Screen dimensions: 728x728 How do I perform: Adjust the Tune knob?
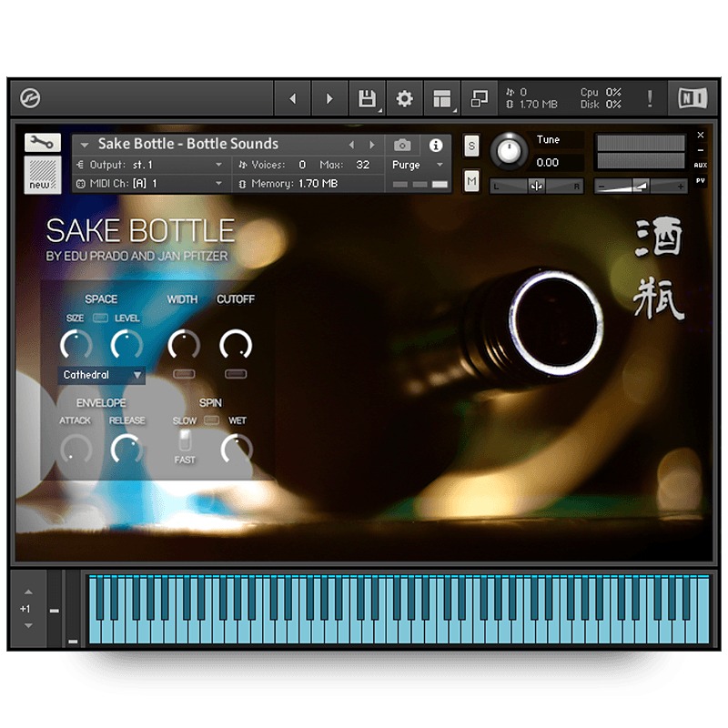click(509, 151)
